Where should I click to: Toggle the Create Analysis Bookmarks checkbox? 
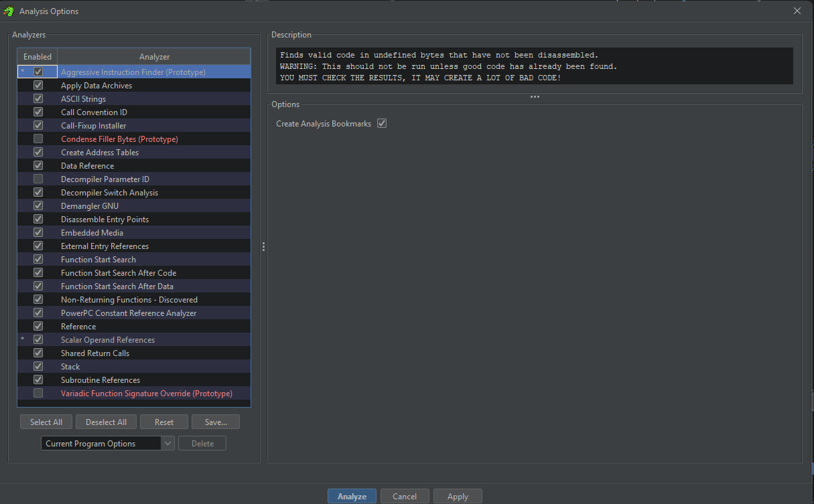coord(381,123)
